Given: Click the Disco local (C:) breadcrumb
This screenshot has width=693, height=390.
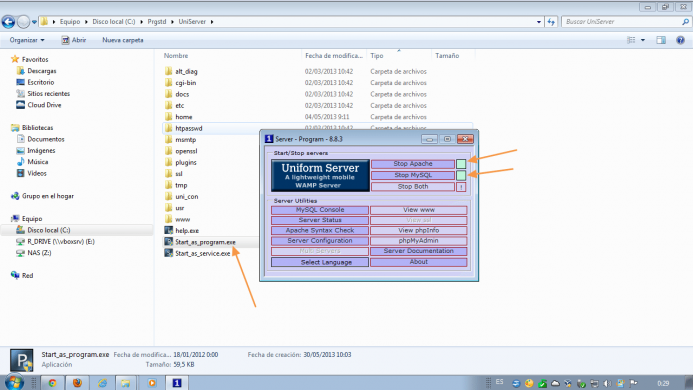Looking at the screenshot, I should [x=114, y=22].
